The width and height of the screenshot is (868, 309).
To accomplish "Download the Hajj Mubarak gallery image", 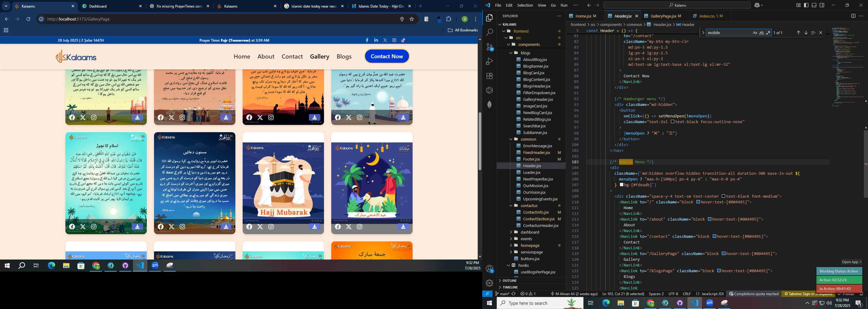I will pos(314,227).
